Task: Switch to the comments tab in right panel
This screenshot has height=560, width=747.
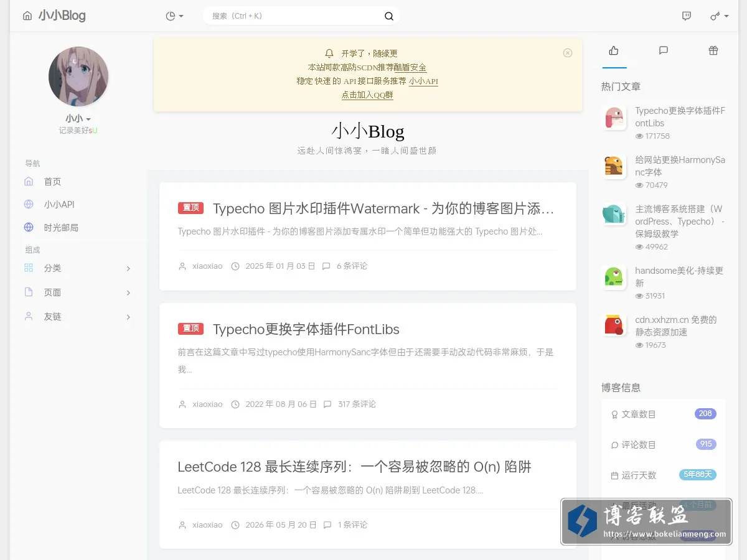Action: [x=664, y=51]
